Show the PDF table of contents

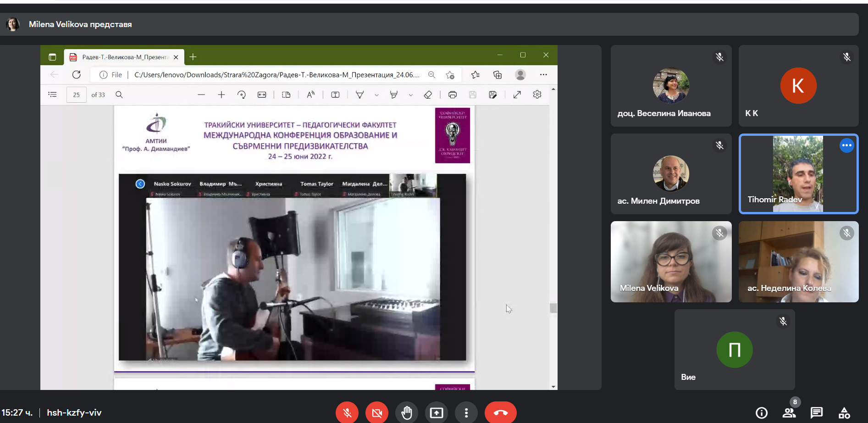click(53, 95)
